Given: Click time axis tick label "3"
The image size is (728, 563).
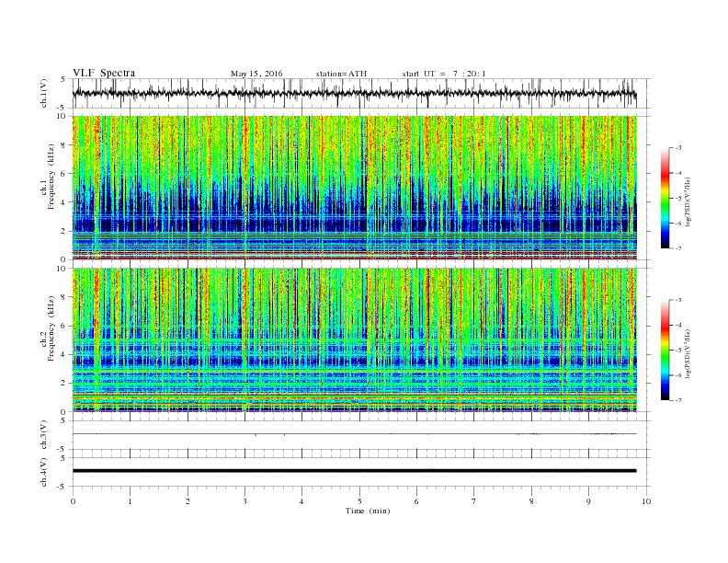Looking at the screenshot, I should [245, 501].
